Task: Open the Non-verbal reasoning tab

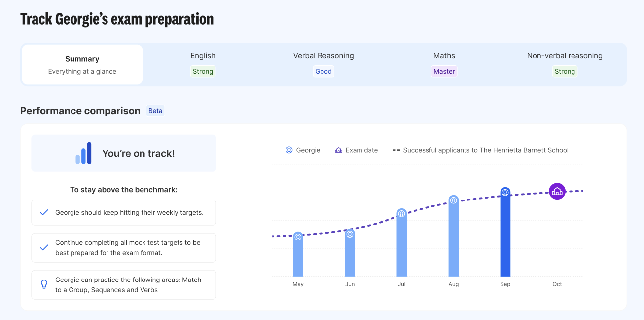Action: [565, 63]
